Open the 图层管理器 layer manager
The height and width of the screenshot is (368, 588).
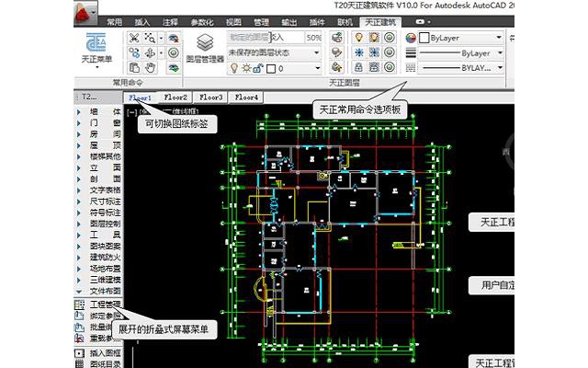(205, 49)
